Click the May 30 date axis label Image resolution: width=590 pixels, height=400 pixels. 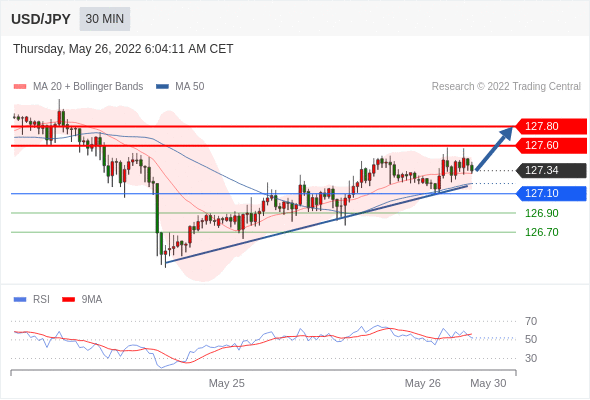pyautogui.click(x=488, y=383)
